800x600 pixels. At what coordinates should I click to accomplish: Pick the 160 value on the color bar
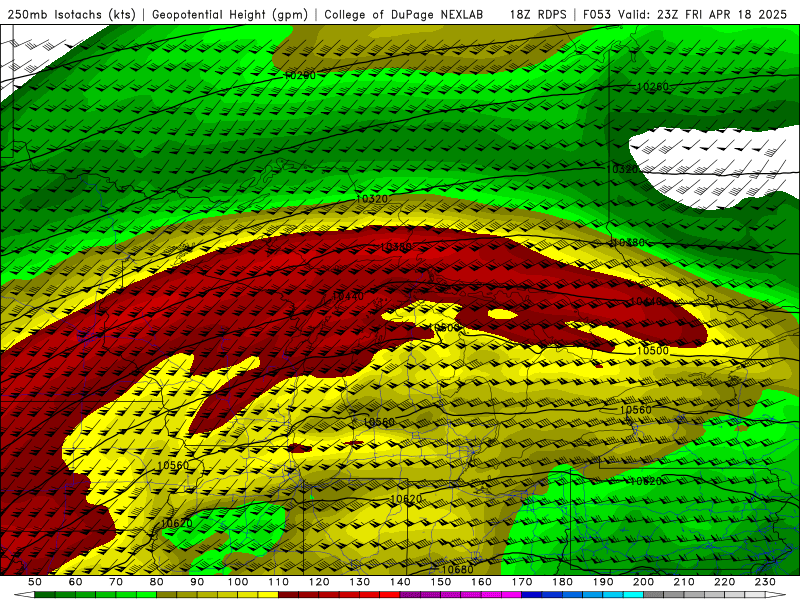pyautogui.click(x=481, y=582)
